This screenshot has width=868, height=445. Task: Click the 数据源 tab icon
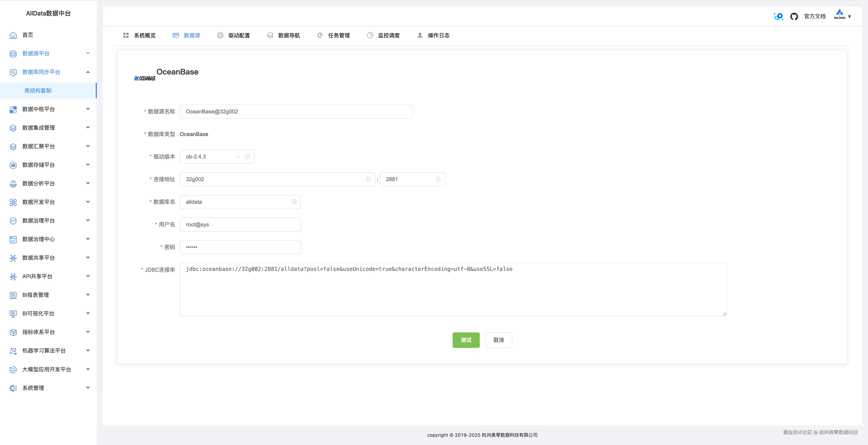coord(176,35)
